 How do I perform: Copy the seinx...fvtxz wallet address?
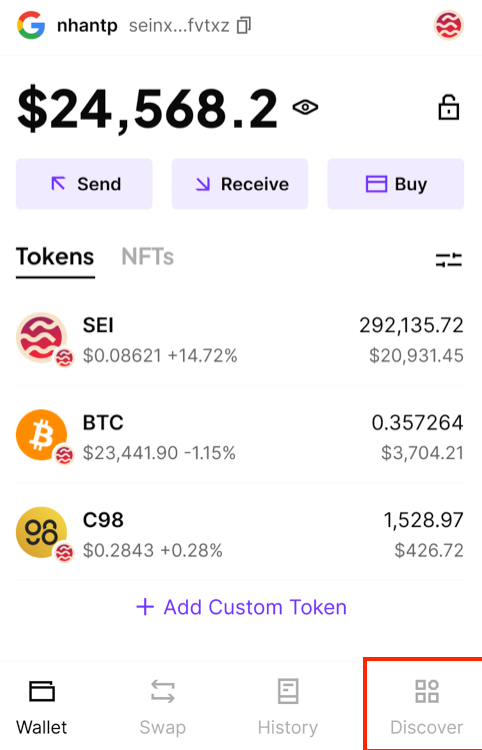click(244, 25)
